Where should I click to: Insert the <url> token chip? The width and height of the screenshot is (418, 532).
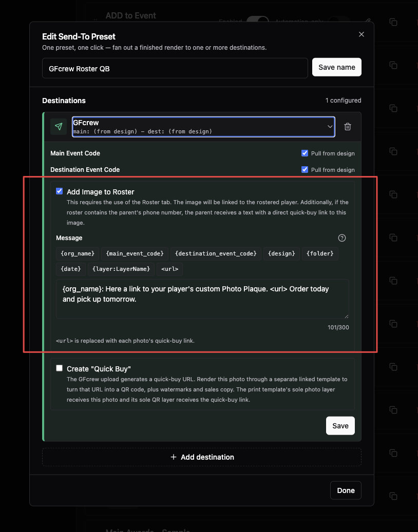[x=170, y=269]
